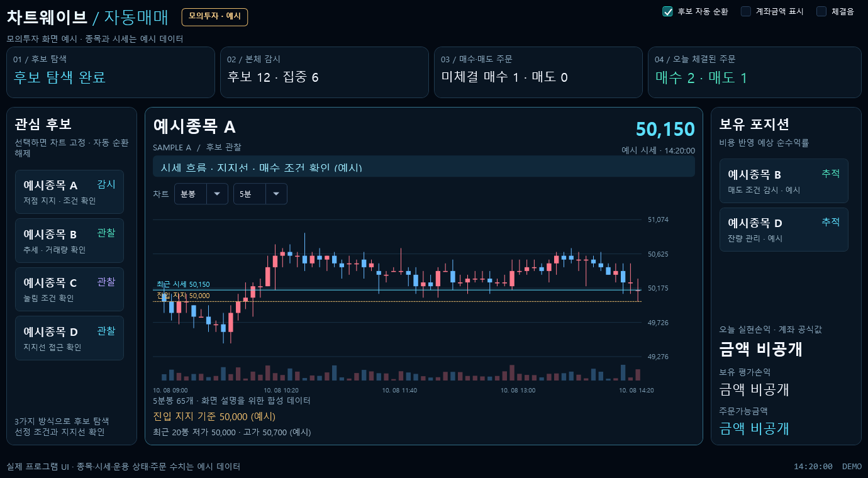The image size is (868, 478).
Task: Select the 매수 2 · 매도 1 summary
Action: [701, 78]
